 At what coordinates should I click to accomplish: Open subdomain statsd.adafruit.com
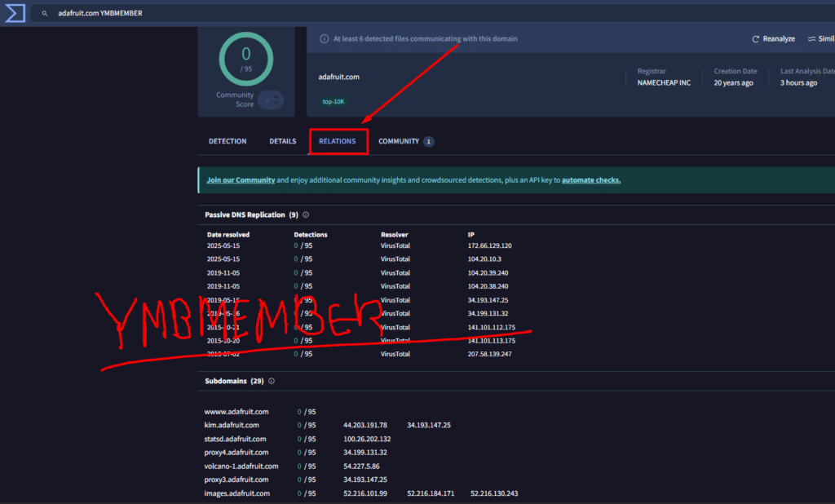[235, 439]
